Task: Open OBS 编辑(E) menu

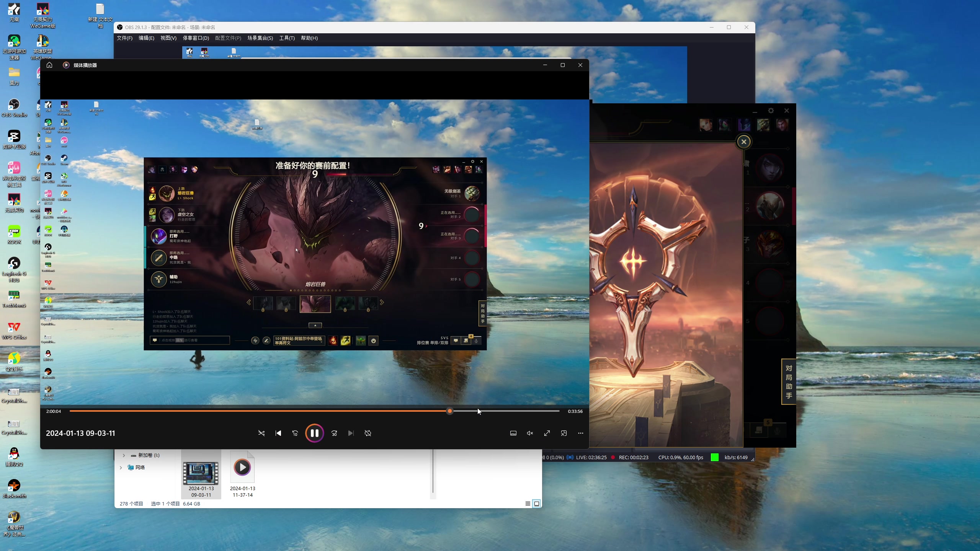Action: 146,38
